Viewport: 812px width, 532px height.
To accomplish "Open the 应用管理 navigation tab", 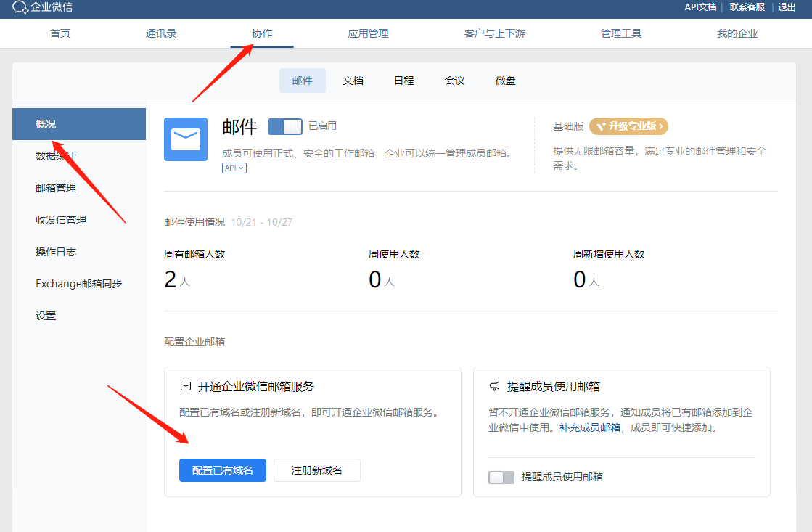I will click(368, 33).
